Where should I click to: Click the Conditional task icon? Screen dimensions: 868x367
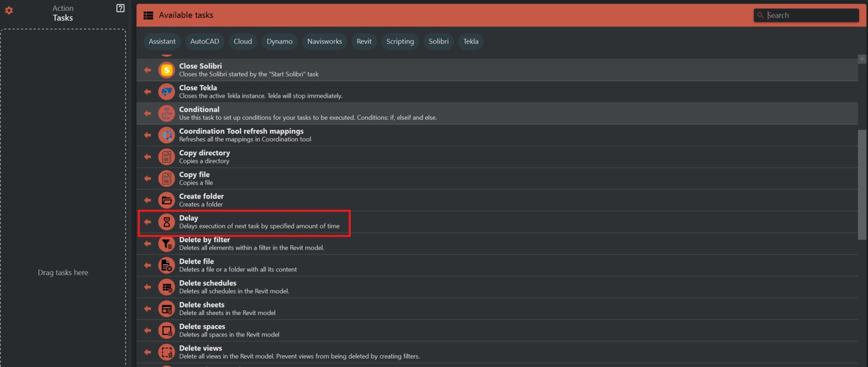166,113
